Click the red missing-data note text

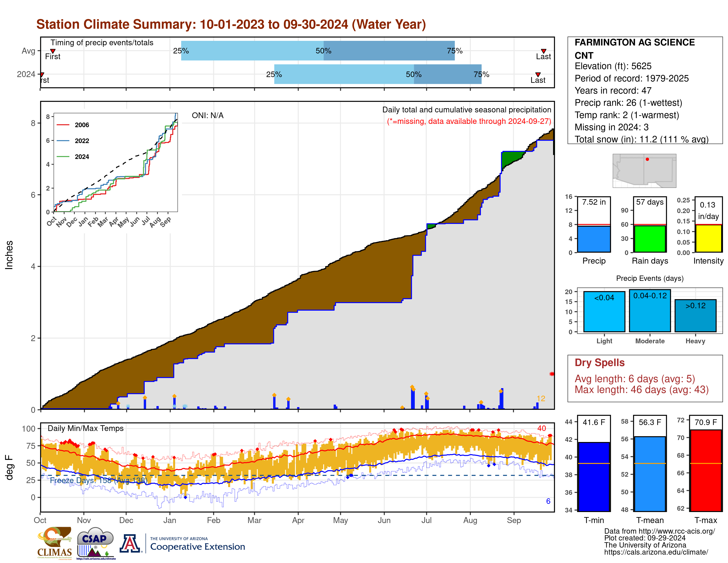click(469, 121)
